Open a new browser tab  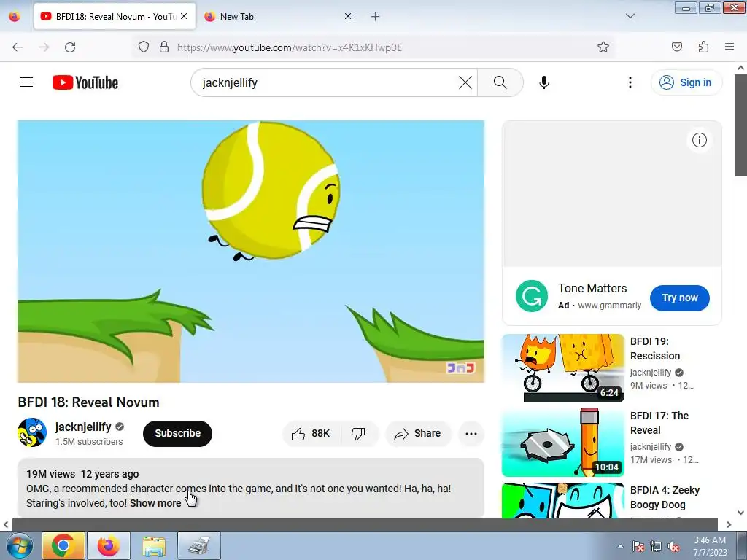(x=376, y=17)
